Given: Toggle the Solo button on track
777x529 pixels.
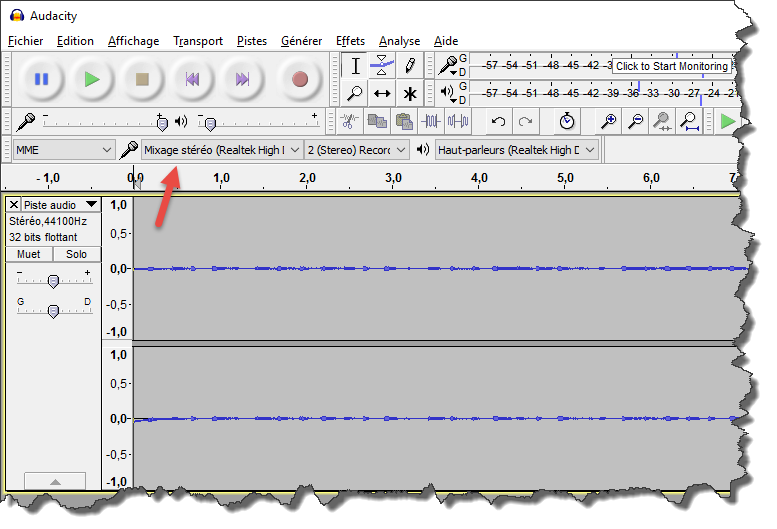Looking at the screenshot, I should pyautogui.click(x=77, y=254).
